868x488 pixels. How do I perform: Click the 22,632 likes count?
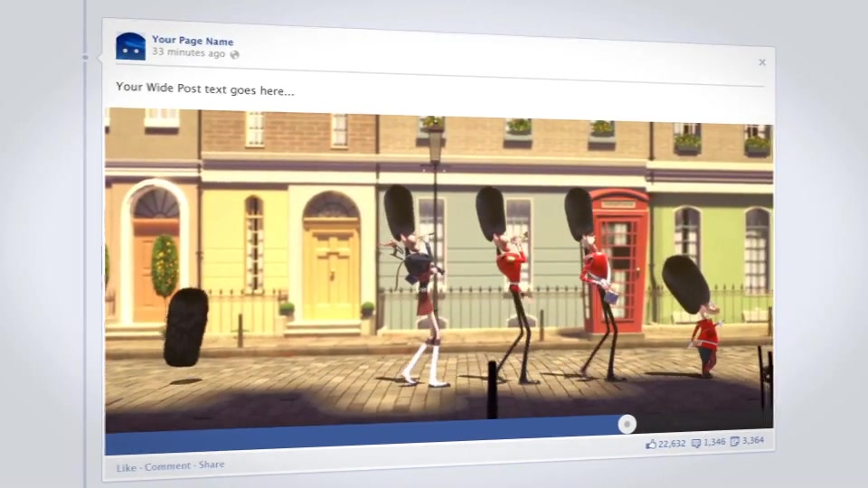672,443
